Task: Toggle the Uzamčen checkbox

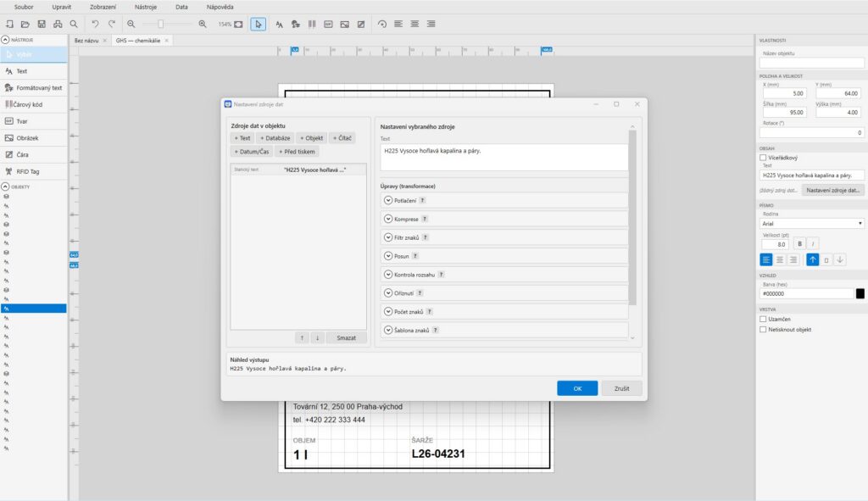Action: click(x=763, y=319)
